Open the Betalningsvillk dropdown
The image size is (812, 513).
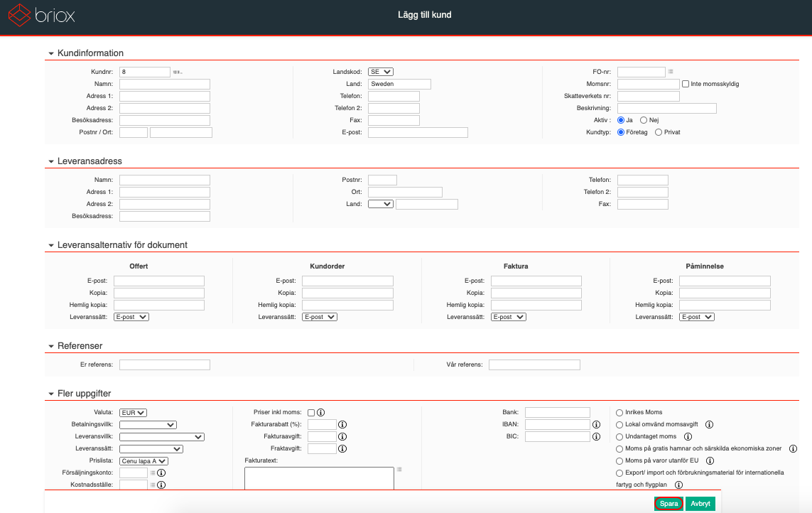click(148, 425)
